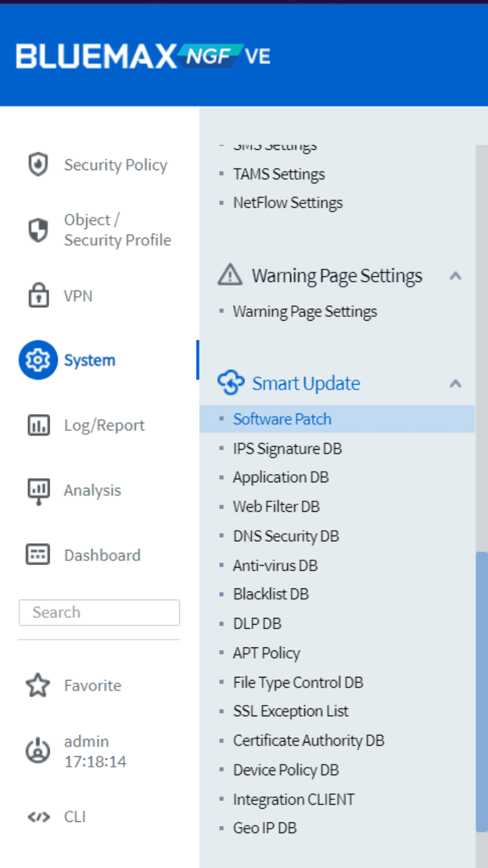Open Certificate Authority DB
Image resolution: width=488 pixels, height=868 pixels.
coord(309,741)
